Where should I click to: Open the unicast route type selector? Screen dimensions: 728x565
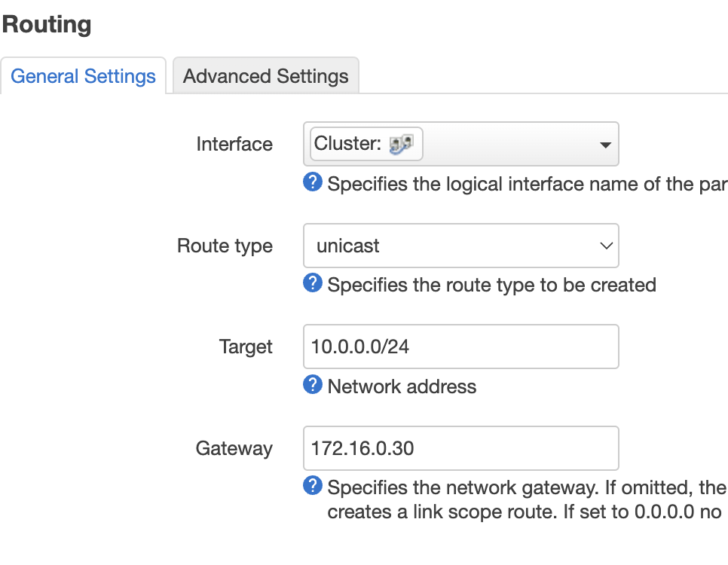point(461,246)
